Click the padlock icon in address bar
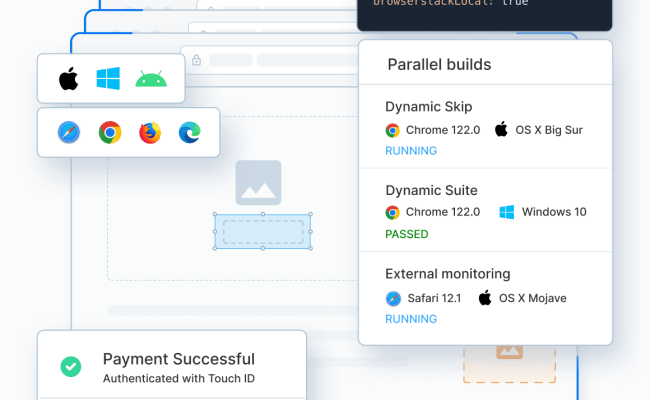650x400 pixels. click(x=196, y=61)
